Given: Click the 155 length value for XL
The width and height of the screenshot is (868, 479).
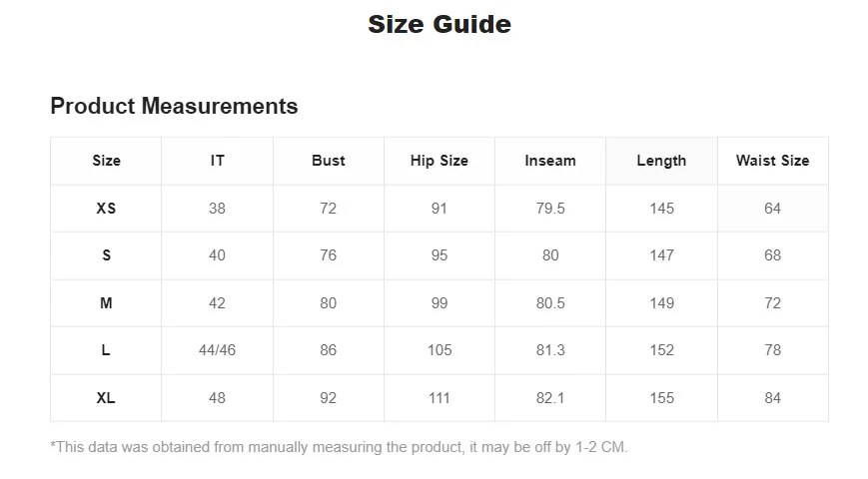Looking at the screenshot, I should (661, 398).
